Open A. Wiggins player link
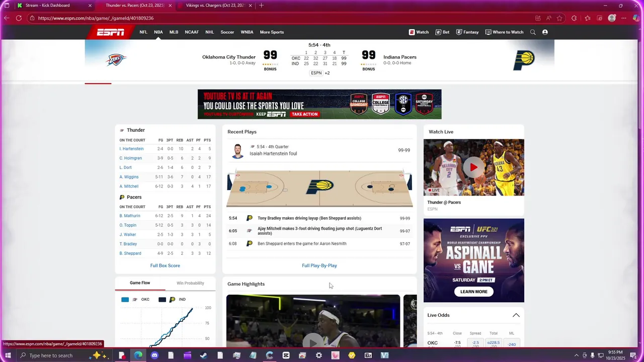Viewport: 644px width, 362px height. coord(129,177)
